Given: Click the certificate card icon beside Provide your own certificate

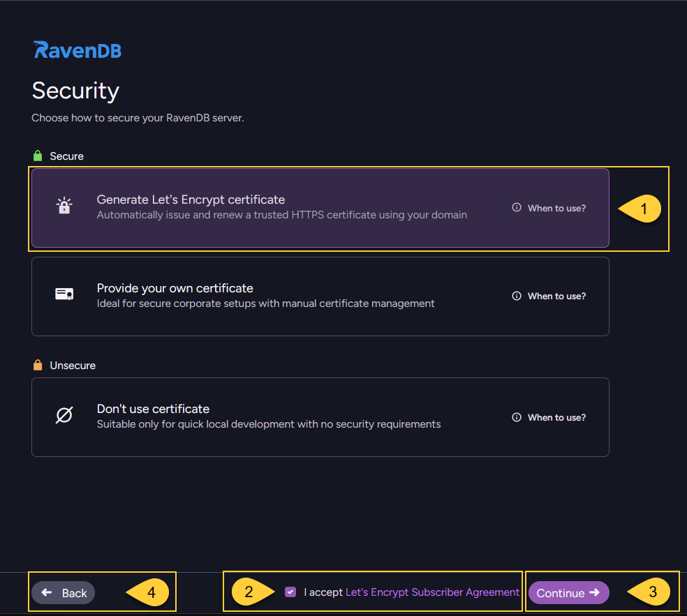Looking at the screenshot, I should coord(64,294).
